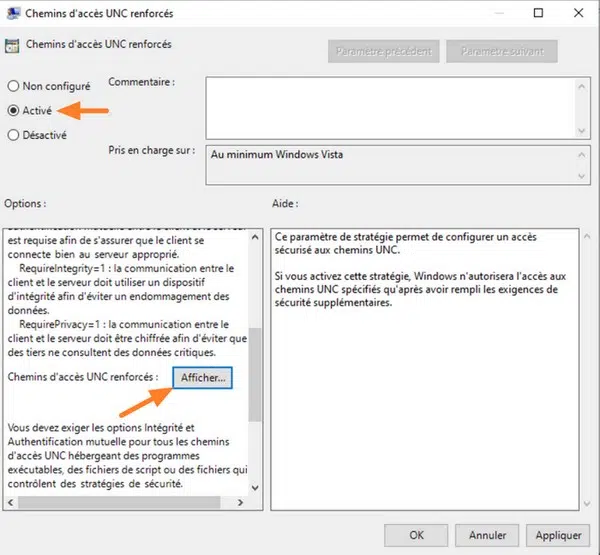
Task: Click the 'Commentaire :' label
Action: pos(142,82)
